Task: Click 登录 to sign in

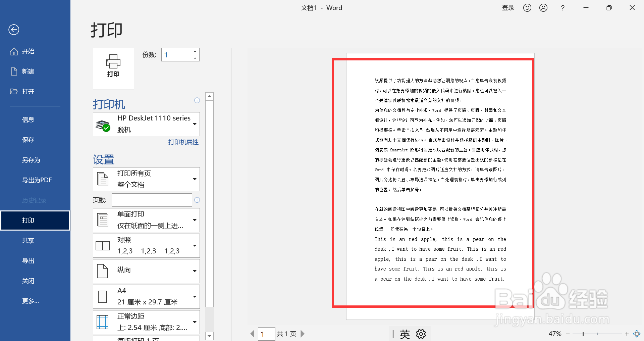Action: (x=508, y=8)
